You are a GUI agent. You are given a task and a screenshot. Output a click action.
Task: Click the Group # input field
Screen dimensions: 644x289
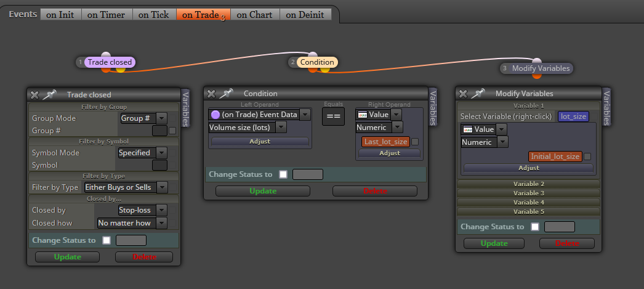pos(159,131)
